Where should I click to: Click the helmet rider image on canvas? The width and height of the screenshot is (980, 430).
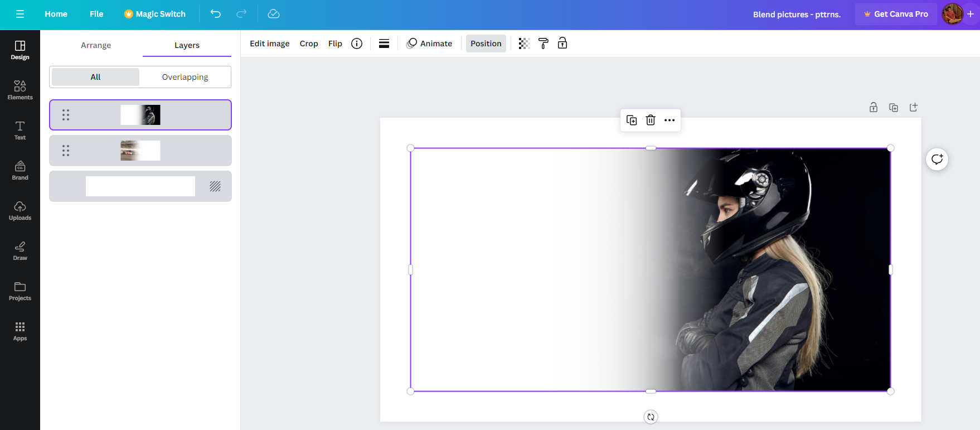651,270
